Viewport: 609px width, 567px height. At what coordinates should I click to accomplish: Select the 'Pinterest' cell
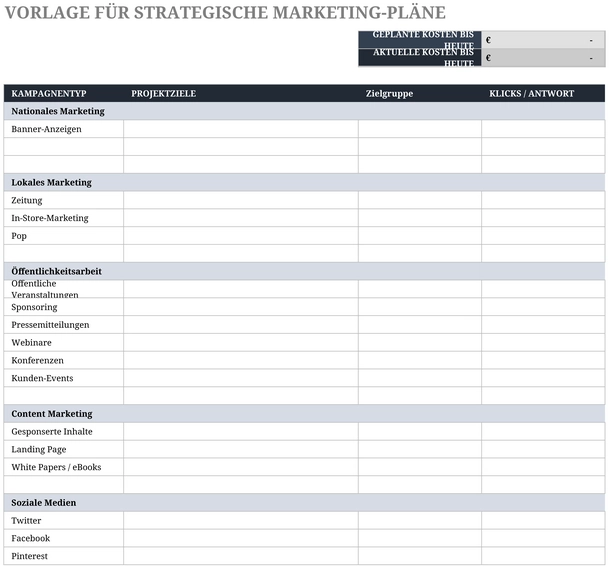coord(64,556)
